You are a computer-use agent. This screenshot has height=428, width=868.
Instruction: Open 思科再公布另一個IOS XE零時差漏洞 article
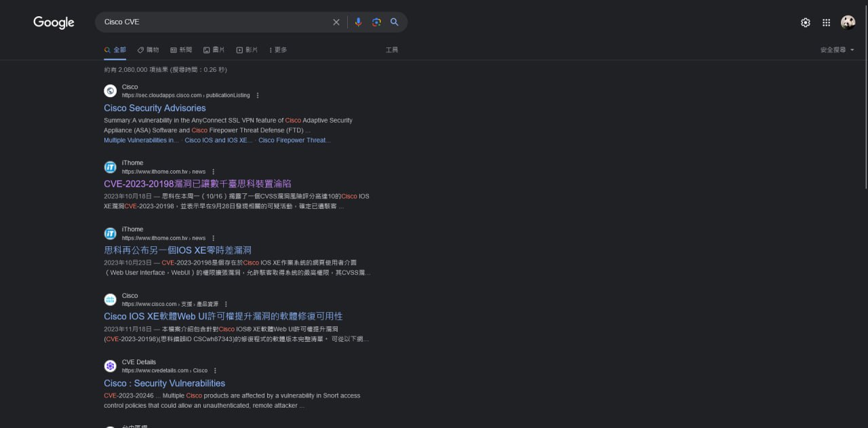click(x=178, y=250)
